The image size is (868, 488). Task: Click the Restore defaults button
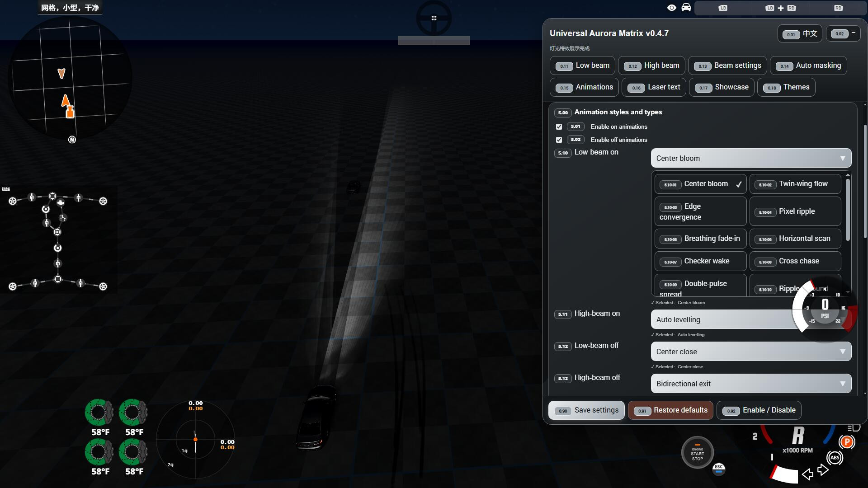pyautogui.click(x=670, y=410)
